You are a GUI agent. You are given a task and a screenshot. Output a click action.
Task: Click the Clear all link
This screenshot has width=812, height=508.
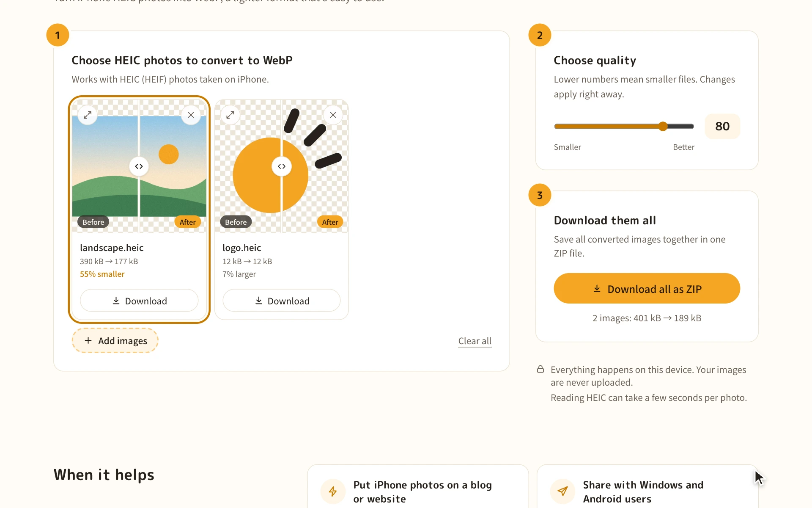[x=475, y=341]
